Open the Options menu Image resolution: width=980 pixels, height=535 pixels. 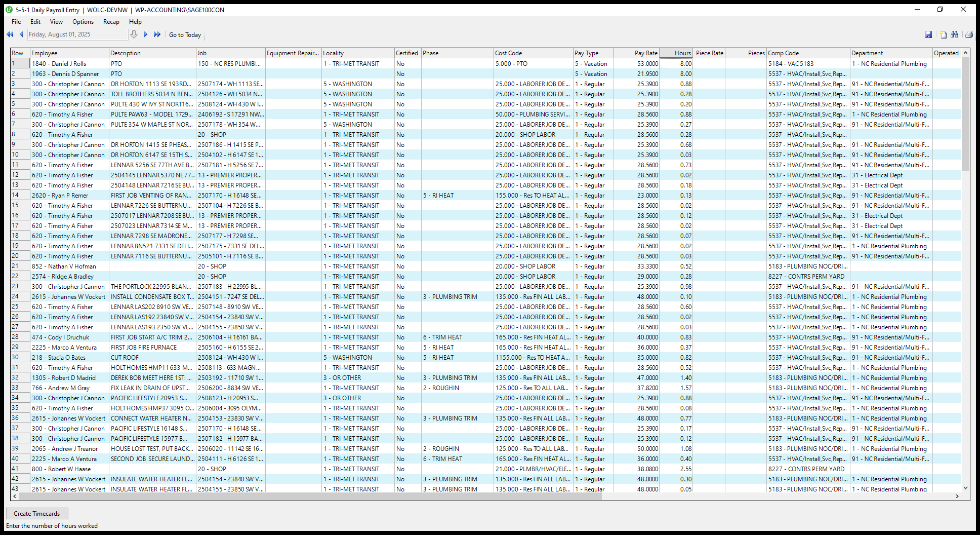[83, 22]
